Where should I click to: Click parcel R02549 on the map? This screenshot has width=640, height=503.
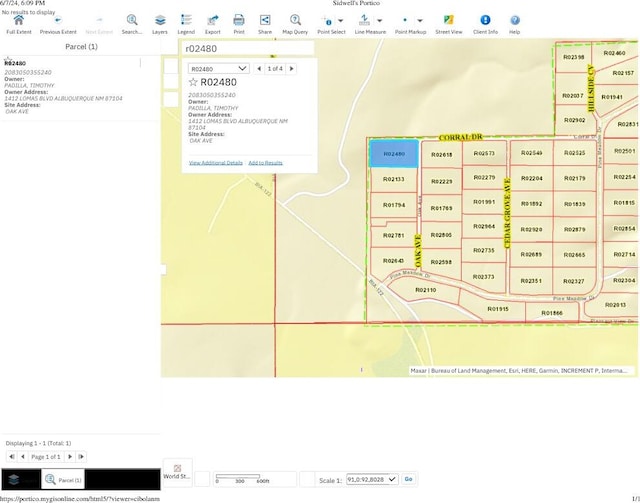531,153
